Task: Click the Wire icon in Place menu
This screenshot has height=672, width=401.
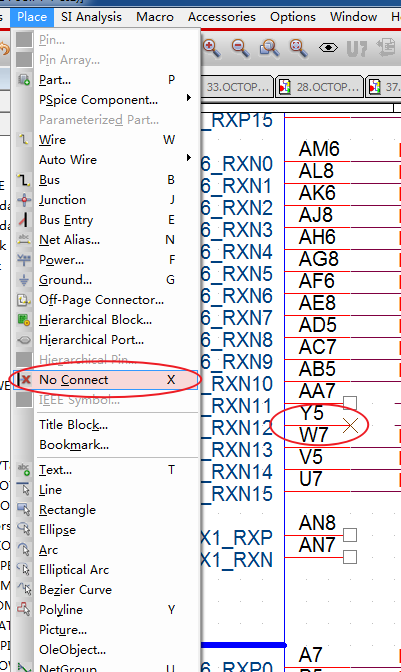Action: [24, 140]
